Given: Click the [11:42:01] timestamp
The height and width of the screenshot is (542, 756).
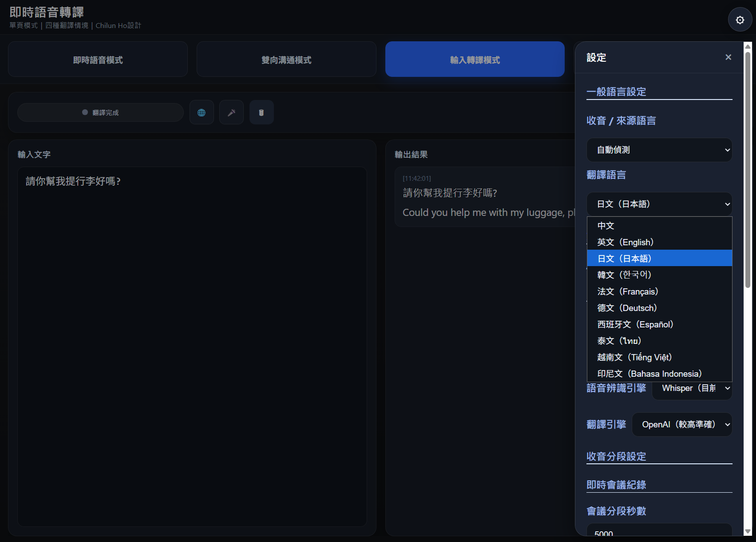Looking at the screenshot, I should (417, 179).
